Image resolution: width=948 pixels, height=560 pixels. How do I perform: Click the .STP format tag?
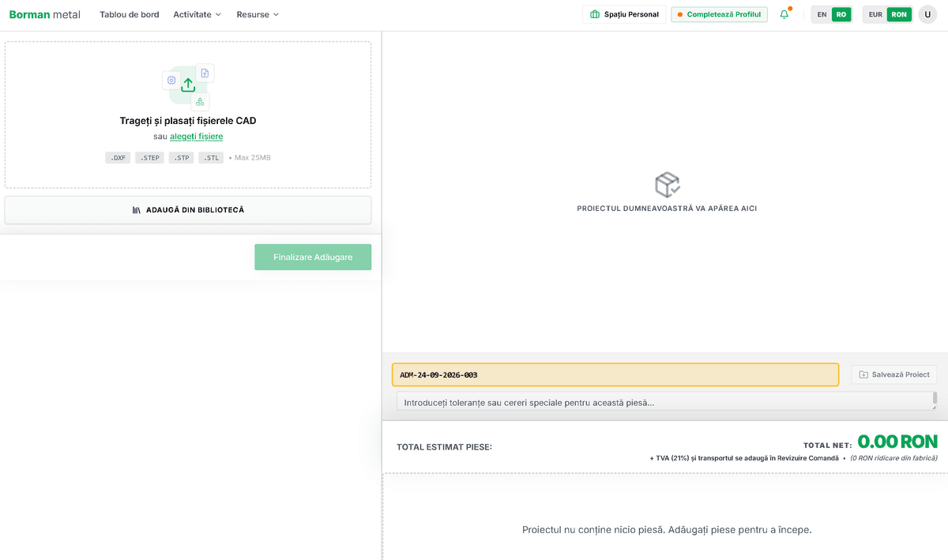click(181, 158)
